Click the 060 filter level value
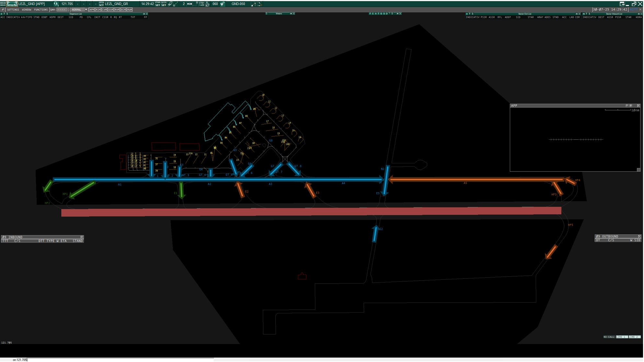The width and height of the screenshot is (644, 362). click(216, 4)
